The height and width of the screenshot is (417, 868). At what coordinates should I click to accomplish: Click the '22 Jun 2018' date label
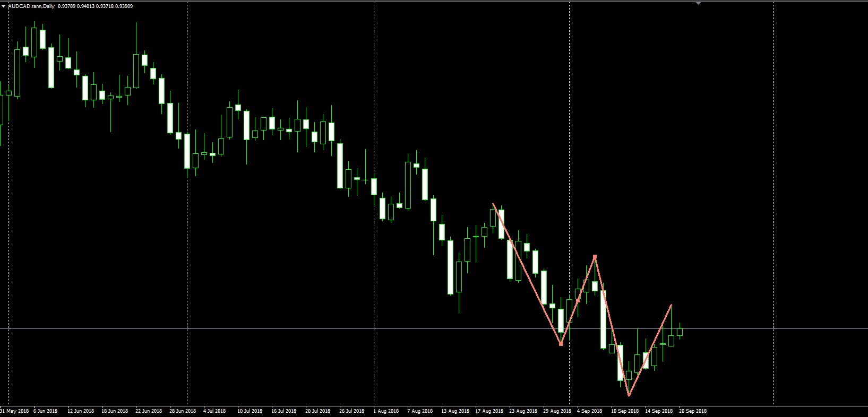pos(149,411)
